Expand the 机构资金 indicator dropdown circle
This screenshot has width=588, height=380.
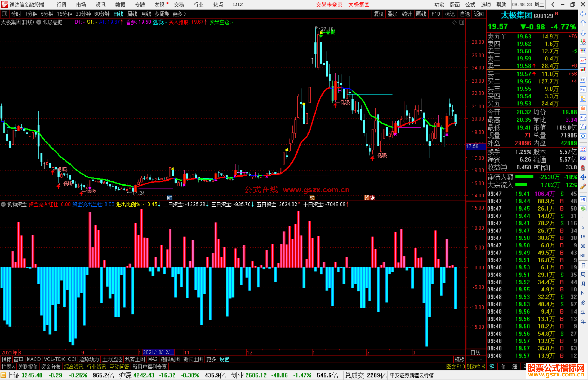3,204
